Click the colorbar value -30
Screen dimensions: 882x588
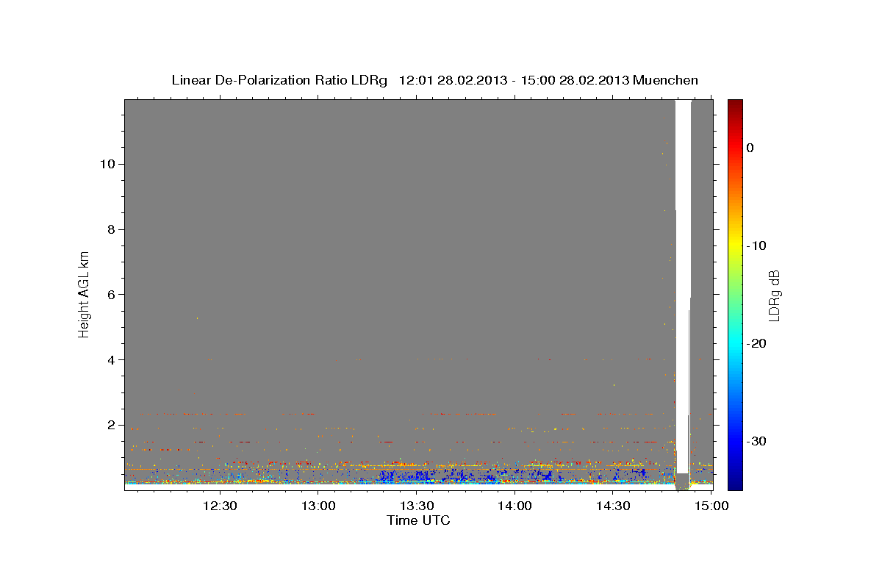[756, 441]
